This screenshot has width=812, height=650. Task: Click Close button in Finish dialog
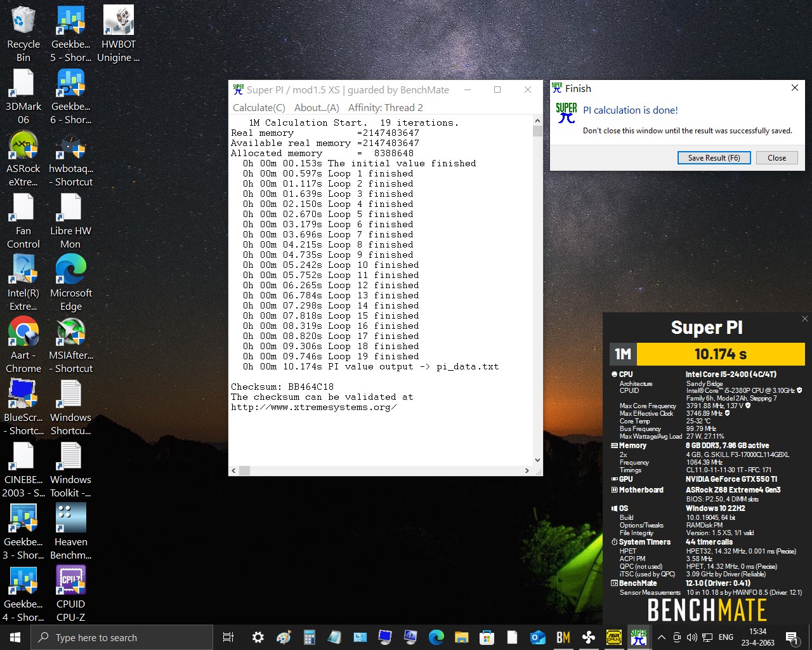(776, 158)
